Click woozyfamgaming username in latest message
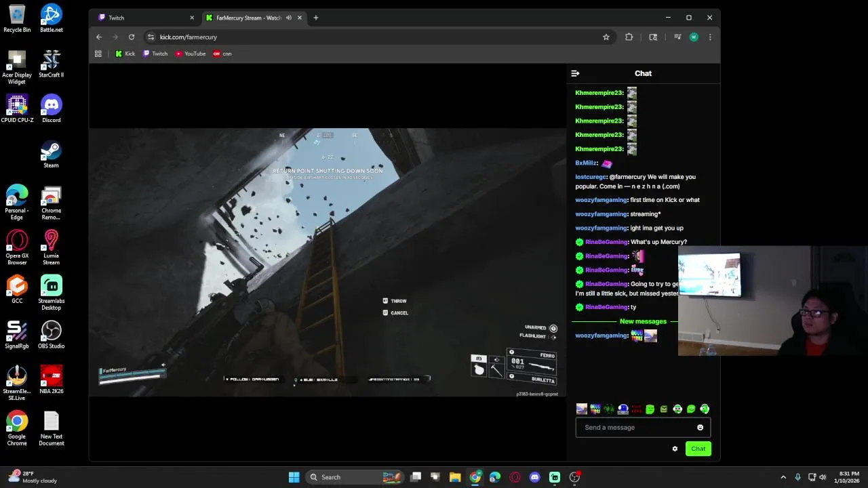The height and width of the screenshot is (488, 868). coord(601,335)
